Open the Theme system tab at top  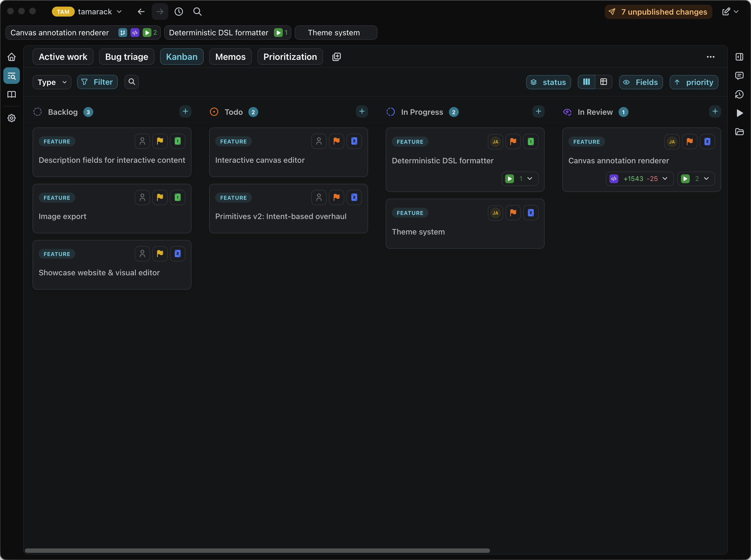(335, 33)
